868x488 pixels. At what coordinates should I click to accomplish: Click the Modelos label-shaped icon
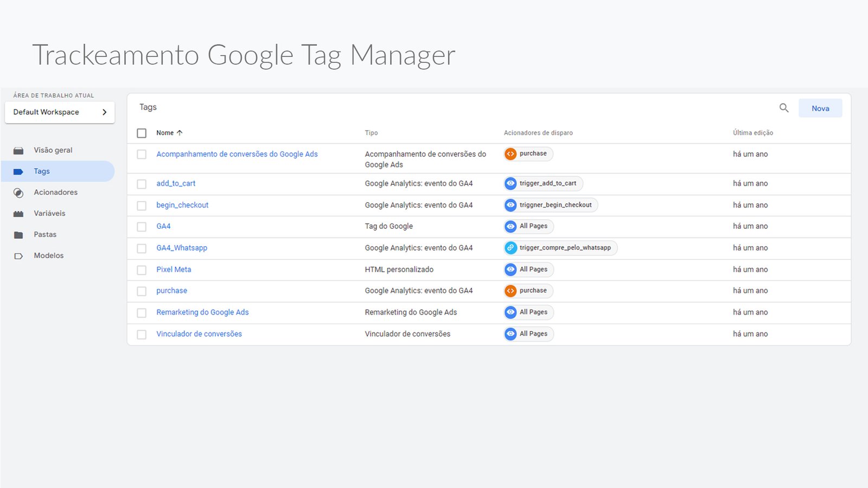click(x=18, y=256)
